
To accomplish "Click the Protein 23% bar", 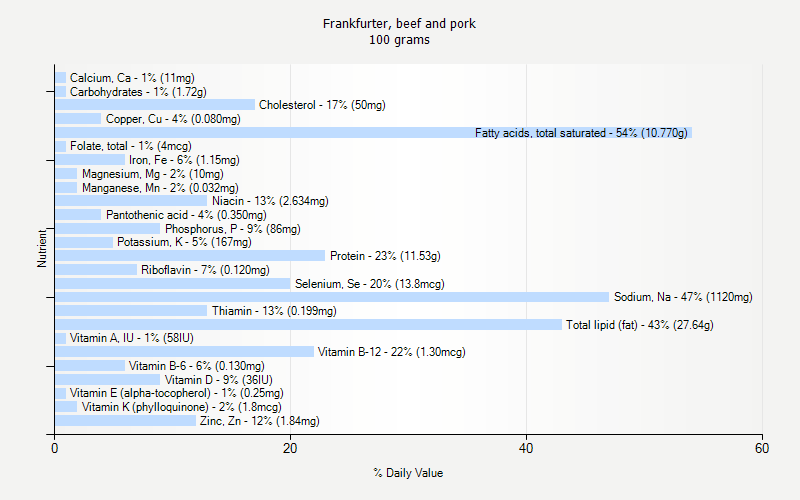I will (x=190, y=256).
